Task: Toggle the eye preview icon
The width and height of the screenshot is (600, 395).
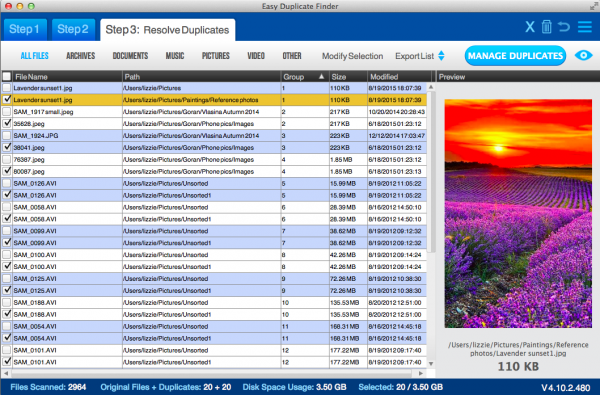Action: [x=584, y=55]
